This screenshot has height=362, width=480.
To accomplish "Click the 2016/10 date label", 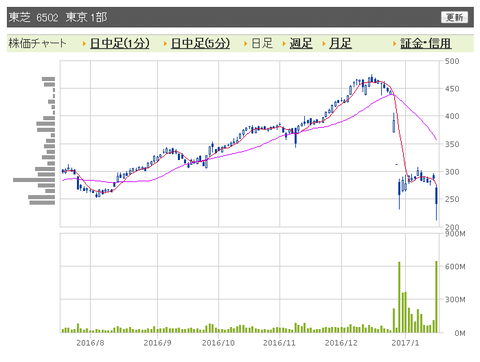I will (x=218, y=343).
